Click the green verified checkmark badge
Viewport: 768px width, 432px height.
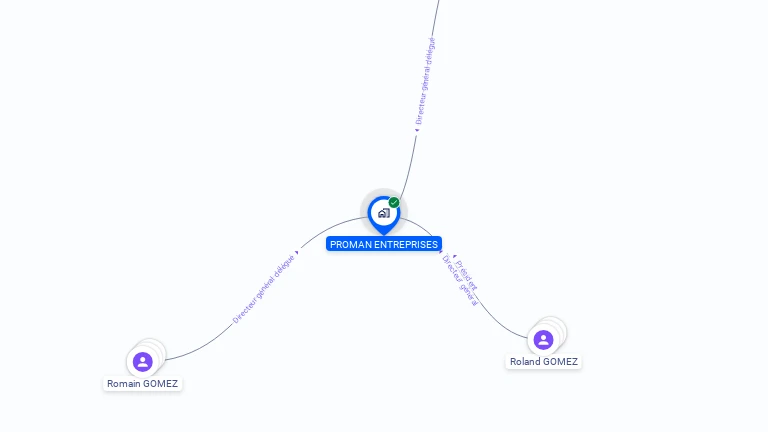coord(394,202)
